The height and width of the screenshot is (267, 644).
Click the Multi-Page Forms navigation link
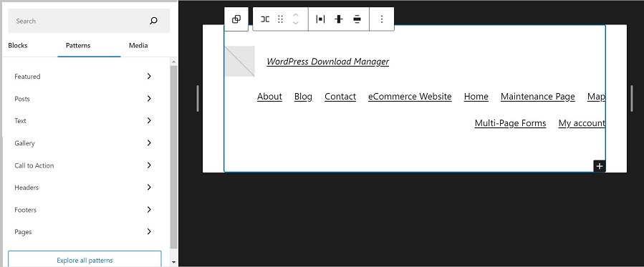pos(510,123)
